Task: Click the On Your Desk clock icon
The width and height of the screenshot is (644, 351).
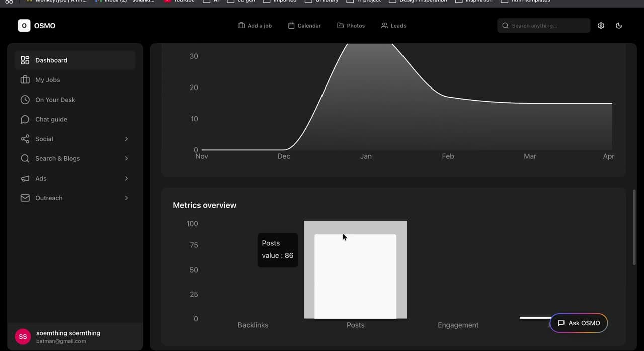Action: click(25, 100)
